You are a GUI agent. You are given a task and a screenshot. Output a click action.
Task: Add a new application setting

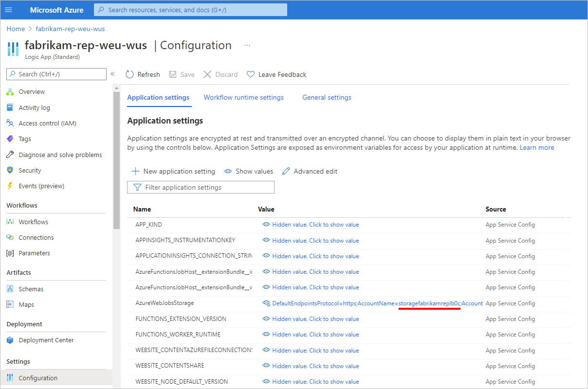pos(173,171)
